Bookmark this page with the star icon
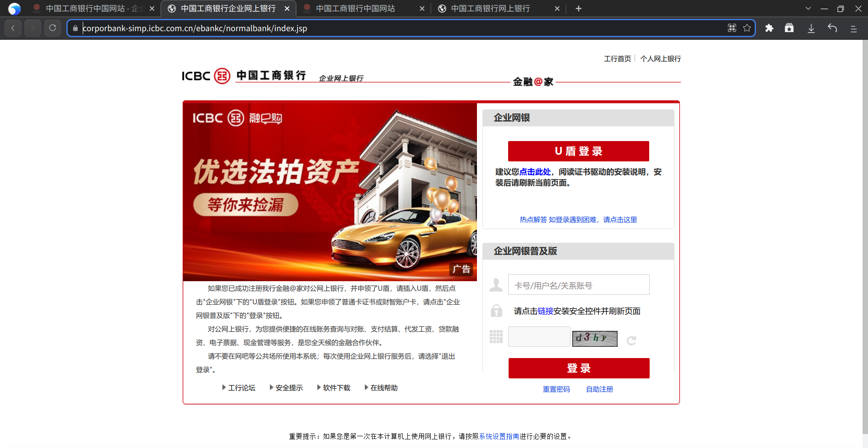This screenshot has width=868, height=448. tap(747, 28)
